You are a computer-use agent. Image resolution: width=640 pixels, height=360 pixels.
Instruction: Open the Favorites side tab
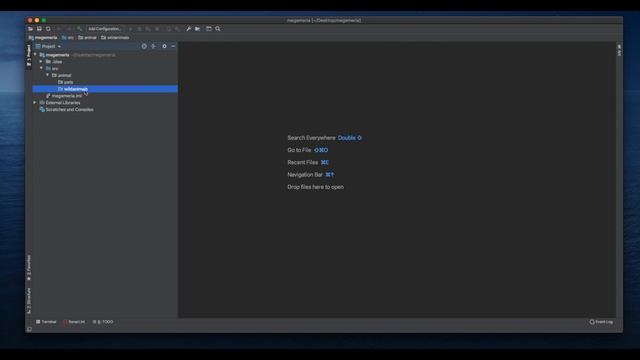(x=29, y=267)
